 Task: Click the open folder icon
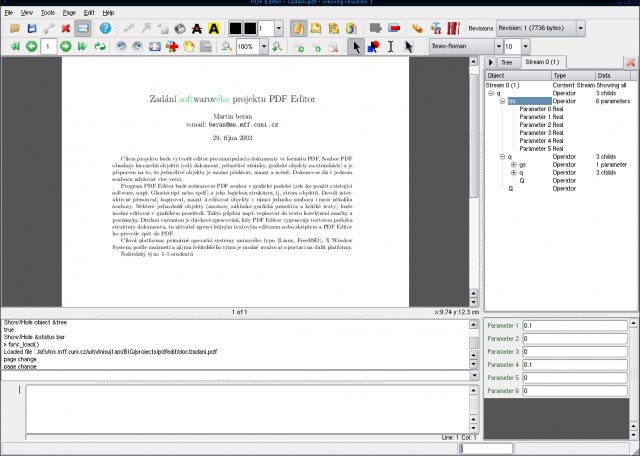click(x=15, y=29)
